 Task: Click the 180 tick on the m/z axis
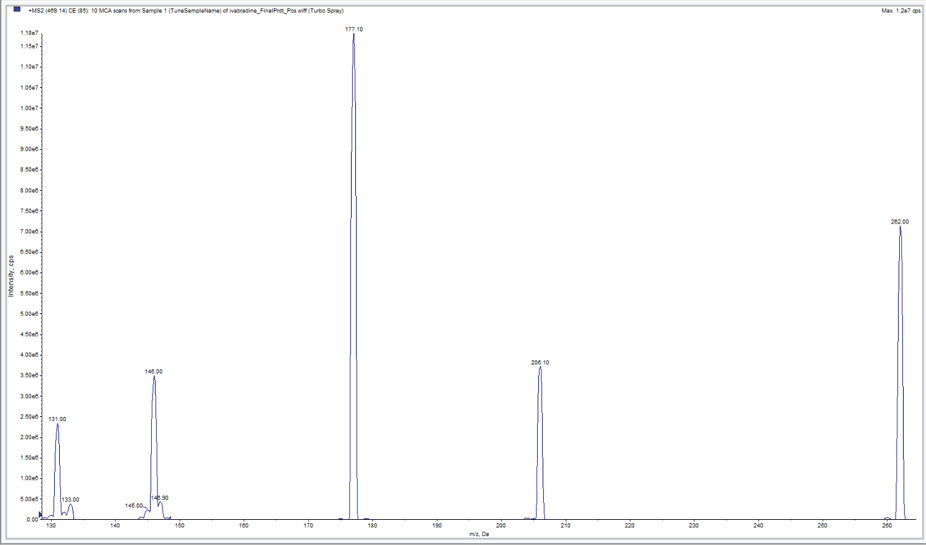click(x=372, y=526)
